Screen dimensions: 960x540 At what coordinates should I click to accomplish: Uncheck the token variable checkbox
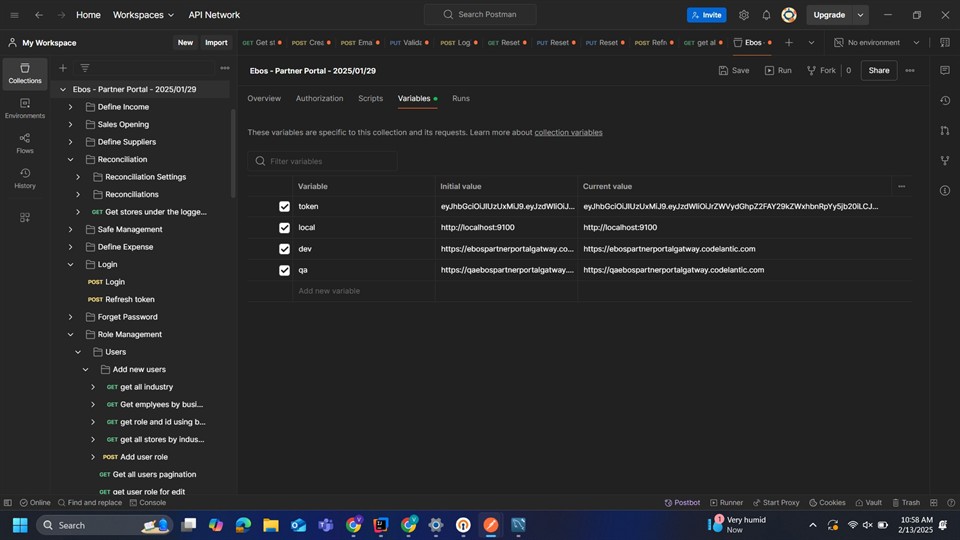[x=284, y=207]
